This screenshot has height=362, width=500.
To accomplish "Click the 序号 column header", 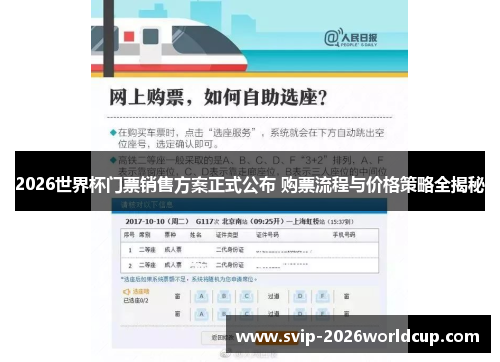I will tap(129, 235).
